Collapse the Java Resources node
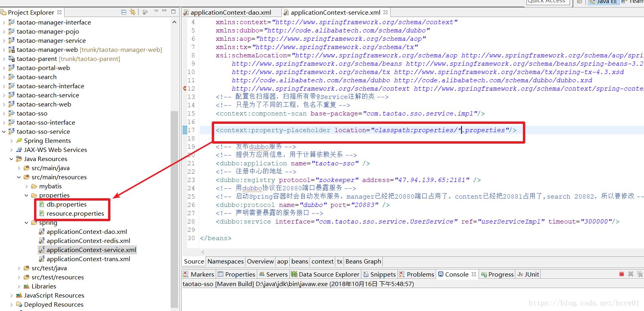 [11, 159]
